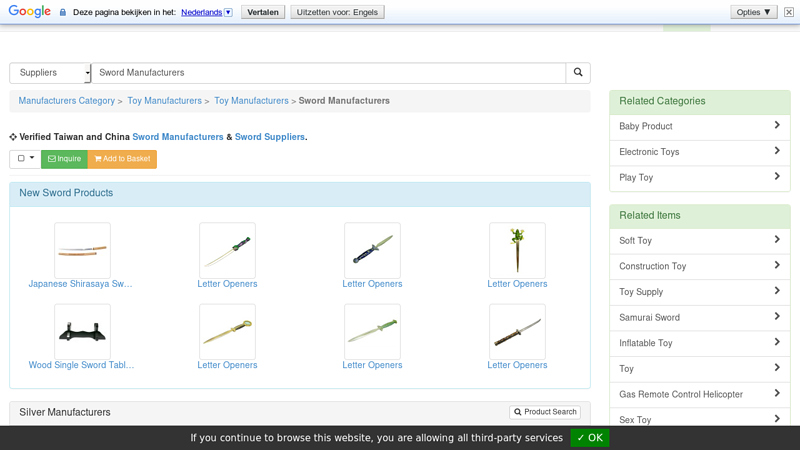This screenshot has width=800, height=450.
Task: Open brown katana letter opener thumbnail
Action: coord(517,332)
